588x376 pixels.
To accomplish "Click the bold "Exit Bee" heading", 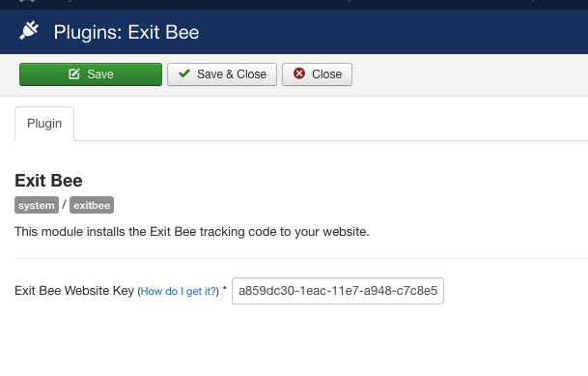I will (x=48, y=181).
